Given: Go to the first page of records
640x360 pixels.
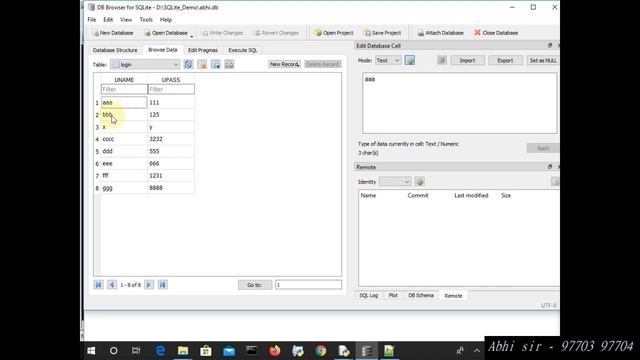Looking at the screenshot, I should click(98, 285).
